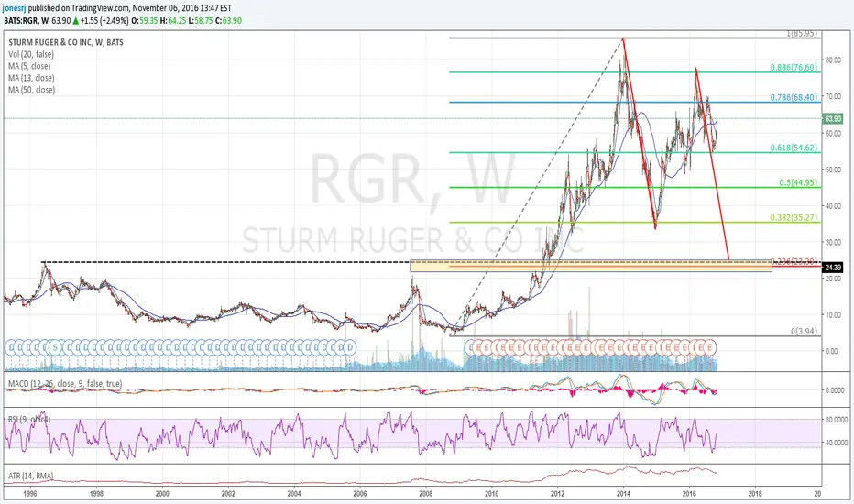Viewport: 854px width, 504px height.
Task: Click year 2010 on time axis
Action: pos(492,494)
